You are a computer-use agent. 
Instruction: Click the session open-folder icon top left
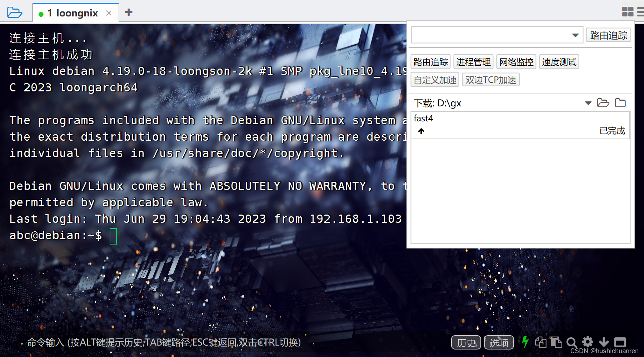[15, 12]
